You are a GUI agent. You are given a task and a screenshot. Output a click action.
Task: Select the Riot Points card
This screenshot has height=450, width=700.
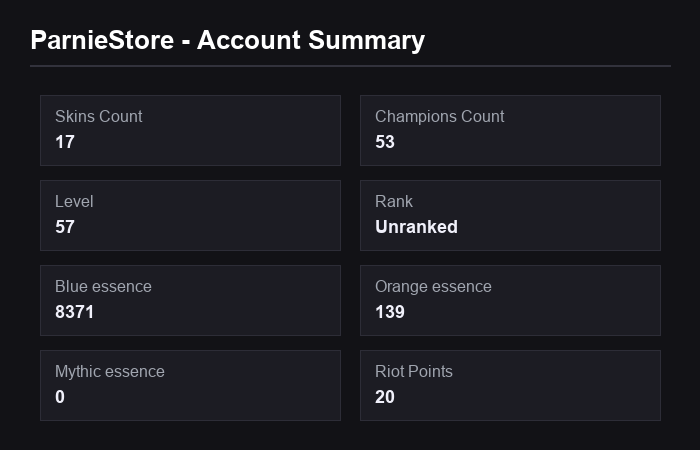[510, 386]
